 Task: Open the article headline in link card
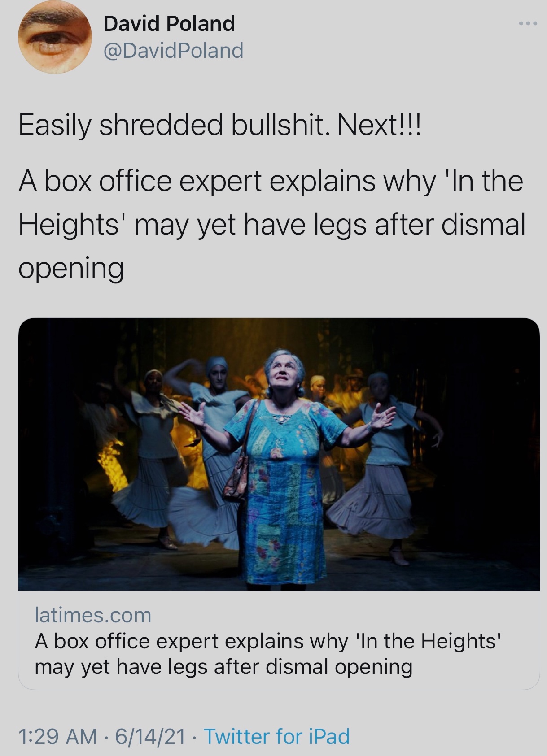point(268,654)
